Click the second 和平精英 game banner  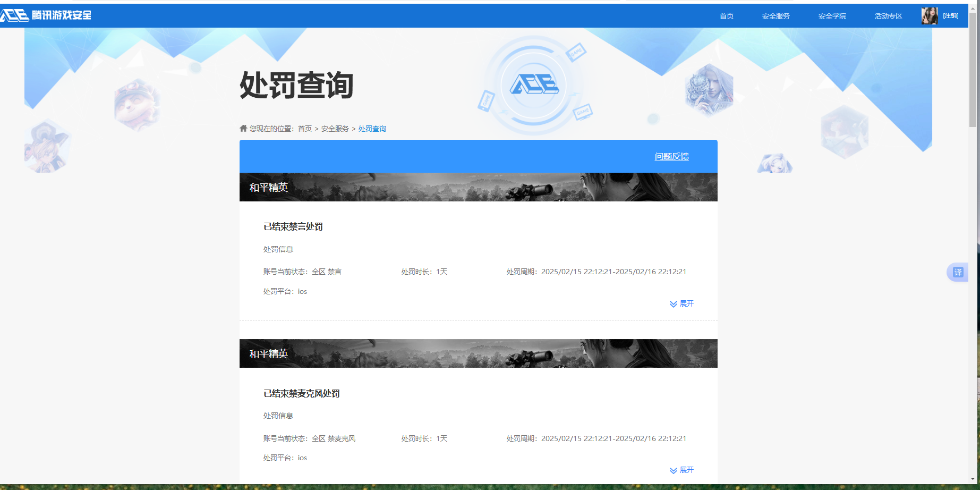479,353
